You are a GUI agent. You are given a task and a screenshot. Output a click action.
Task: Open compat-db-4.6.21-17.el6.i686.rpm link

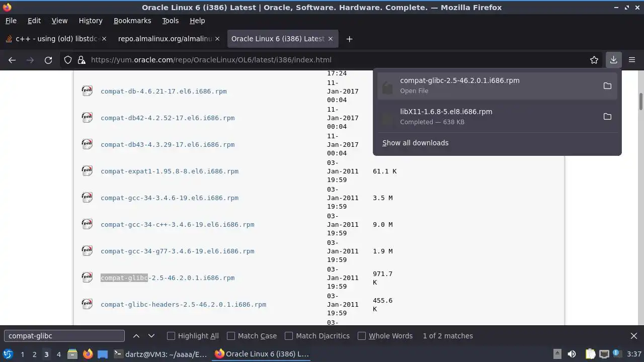click(x=164, y=92)
